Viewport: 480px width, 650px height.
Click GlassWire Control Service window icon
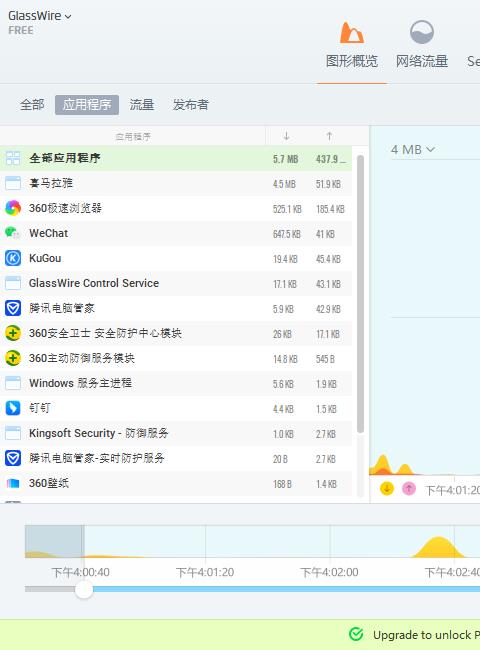click(x=13, y=283)
